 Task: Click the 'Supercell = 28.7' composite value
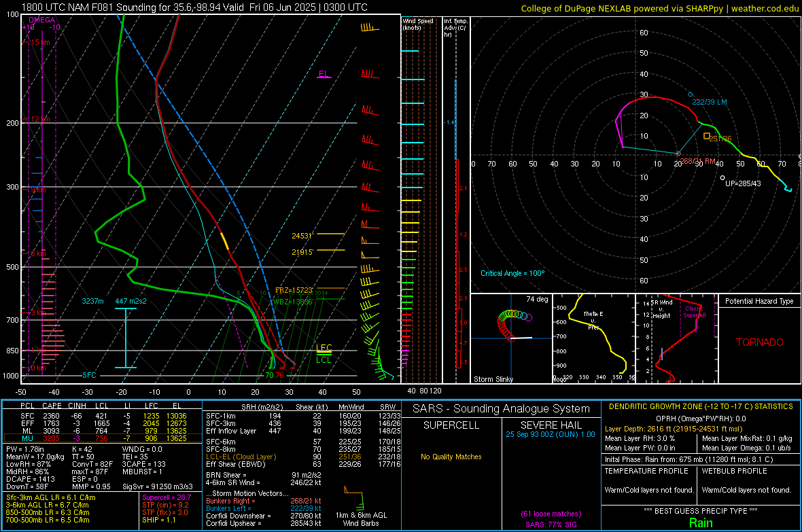[167, 497]
